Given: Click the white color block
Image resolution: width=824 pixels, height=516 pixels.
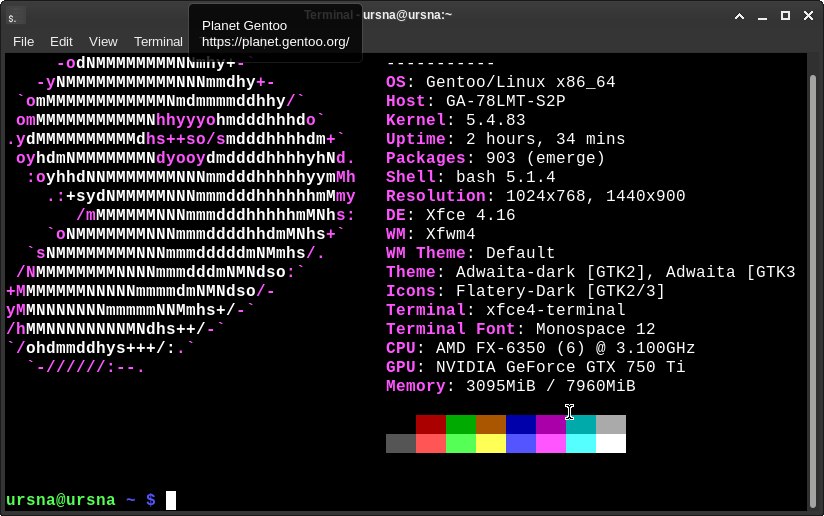Looking at the screenshot, I should pos(611,443).
